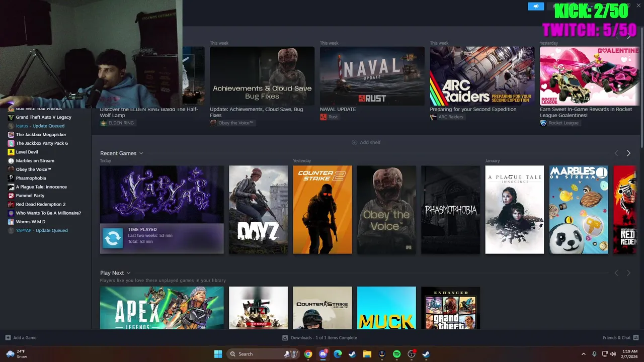Open the Apex Legends banner in Play Next

[x=162, y=308]
